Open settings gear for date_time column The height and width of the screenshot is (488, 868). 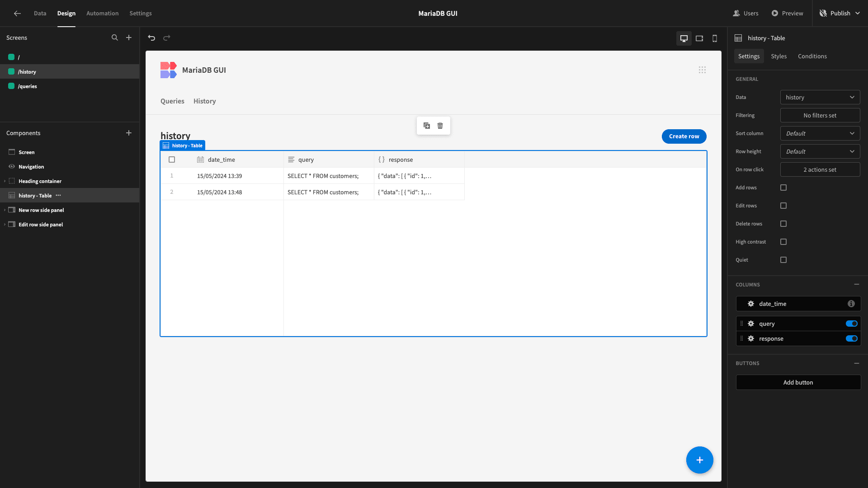coord(751,304)
